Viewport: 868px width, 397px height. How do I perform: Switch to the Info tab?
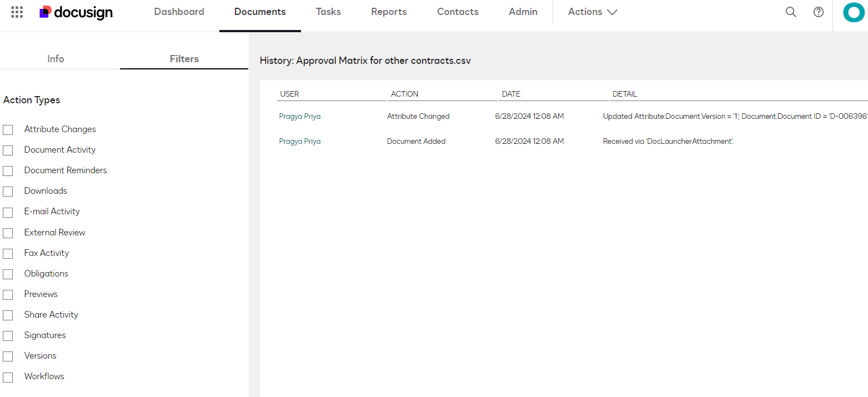pyautogui.click(x=56, y=58)
